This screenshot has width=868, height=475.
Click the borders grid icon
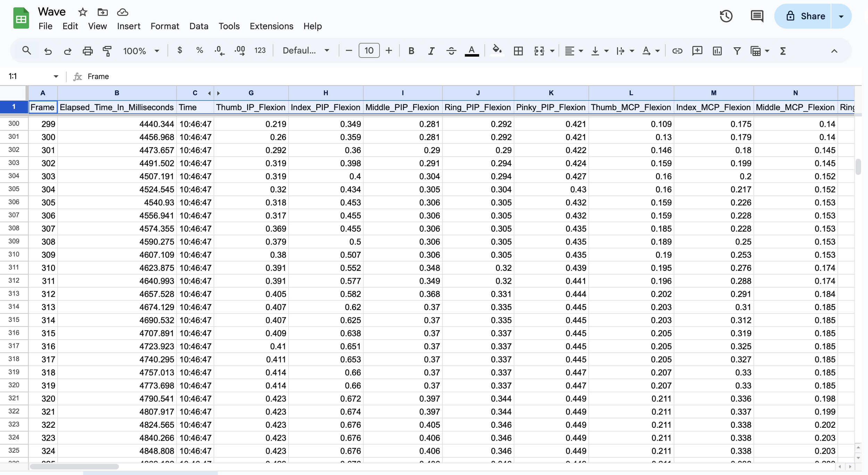click(518, 51)
